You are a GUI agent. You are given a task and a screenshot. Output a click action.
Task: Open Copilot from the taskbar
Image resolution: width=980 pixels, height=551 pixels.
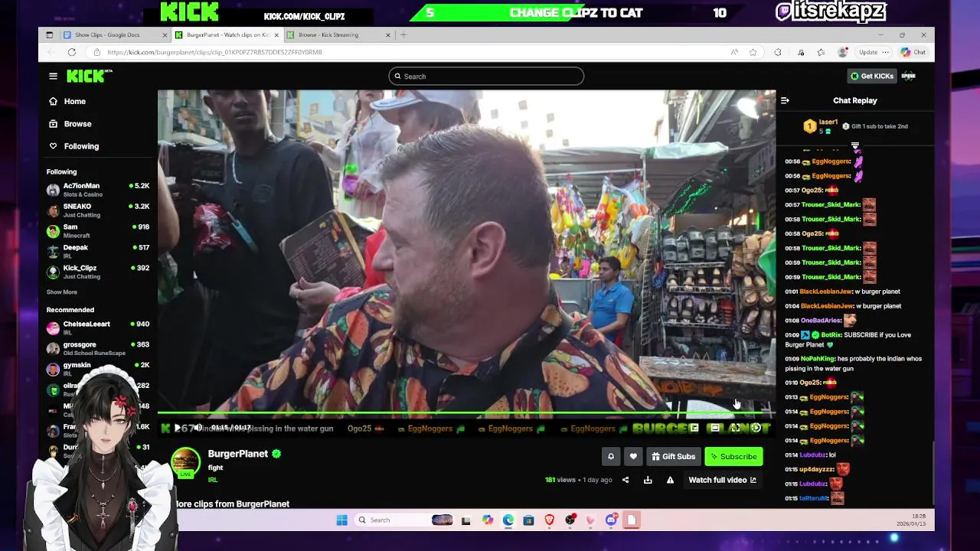pos(488,520)
